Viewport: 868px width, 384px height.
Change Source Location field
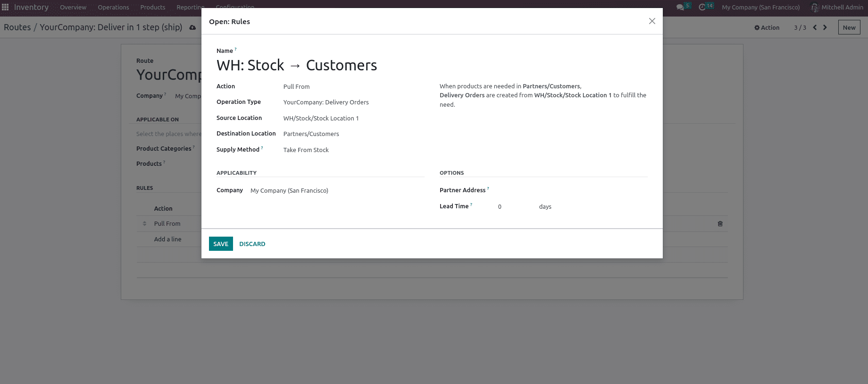(354, 118)
